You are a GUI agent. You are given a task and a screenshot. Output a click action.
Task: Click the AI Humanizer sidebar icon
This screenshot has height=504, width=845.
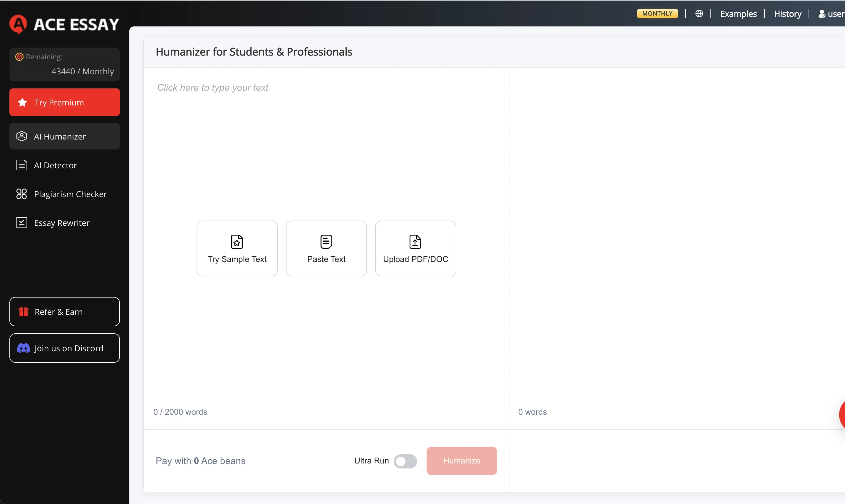click(x=22, y=136)
